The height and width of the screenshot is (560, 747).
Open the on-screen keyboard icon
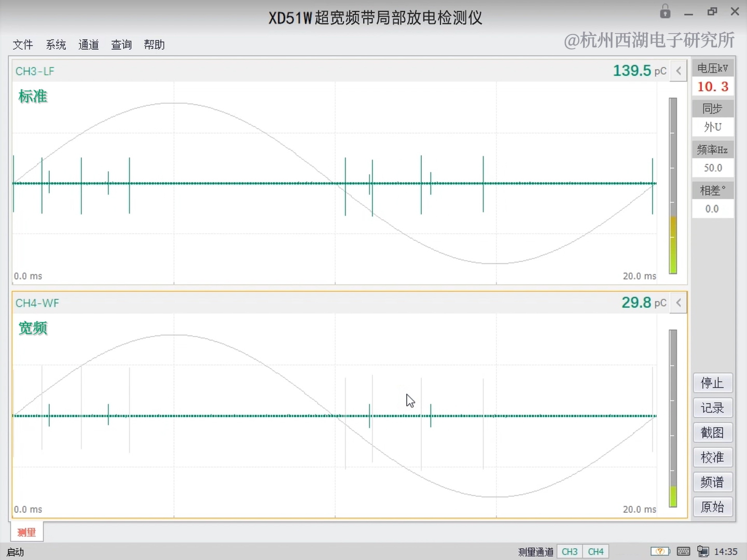coord(683,551)
